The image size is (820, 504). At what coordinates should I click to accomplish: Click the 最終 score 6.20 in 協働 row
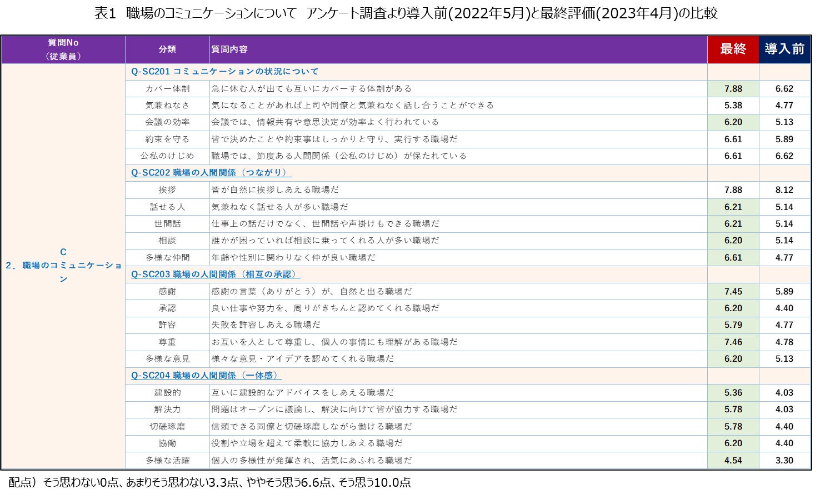coord(733,443)
